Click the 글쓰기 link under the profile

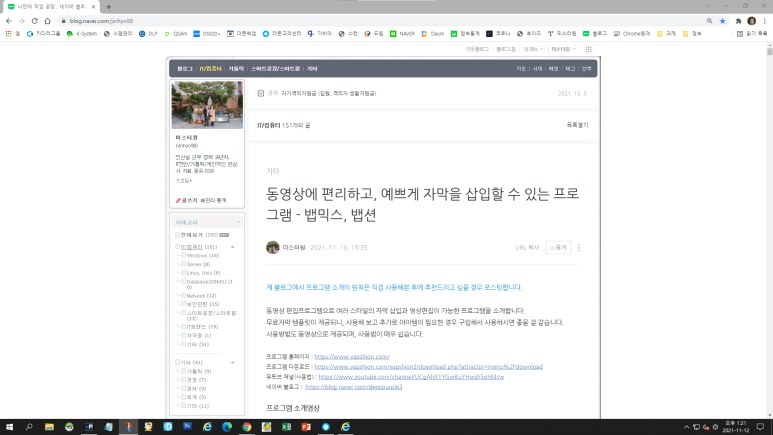click(187, 200)
